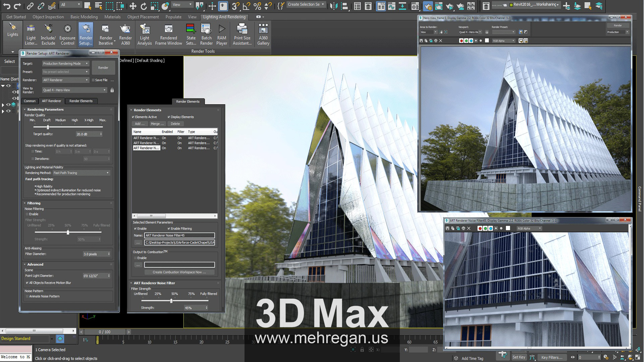Toggle Display Elements checkbox
The image size is (644, 362).
(169, 117)
